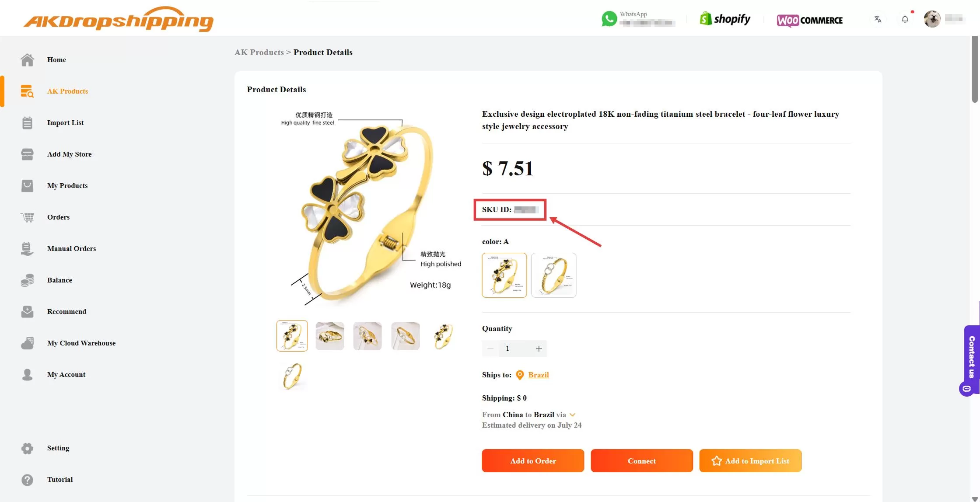
Task: Click the Connect button
Action: click(641, 460)
